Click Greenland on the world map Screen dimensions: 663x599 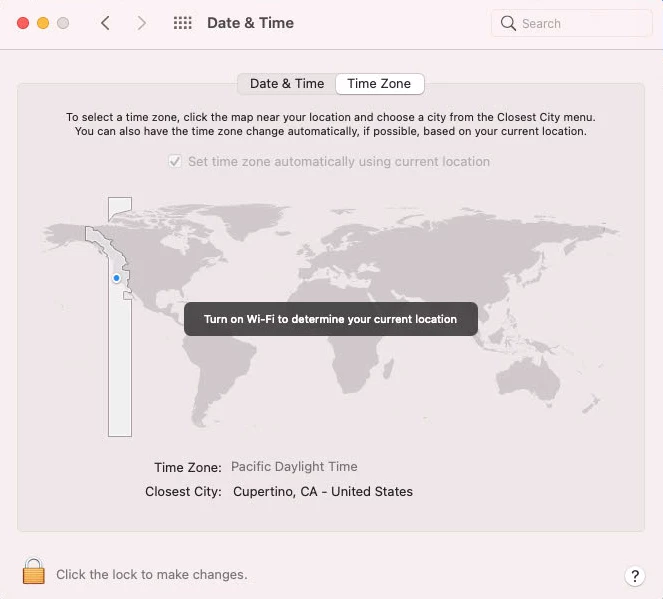tap(249, 220)
